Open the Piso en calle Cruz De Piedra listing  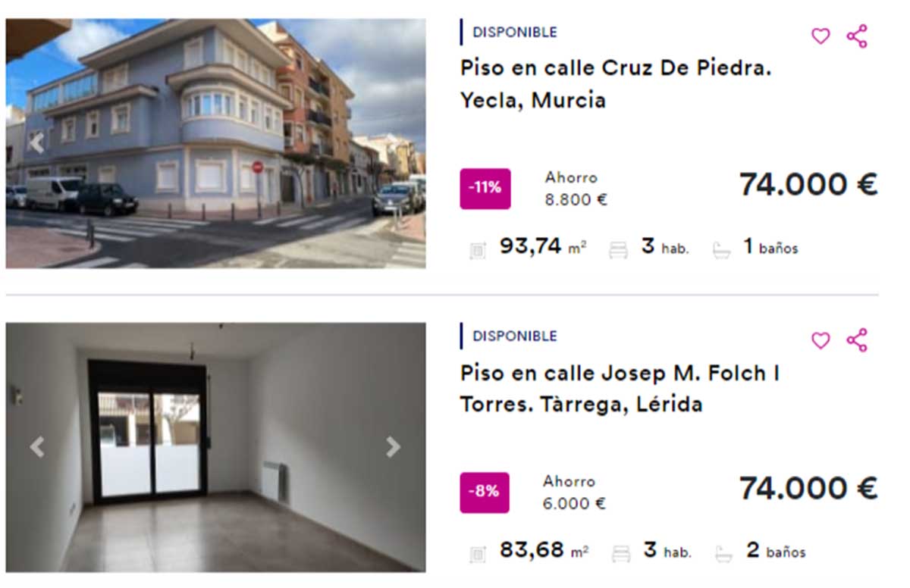coord(616,83)
